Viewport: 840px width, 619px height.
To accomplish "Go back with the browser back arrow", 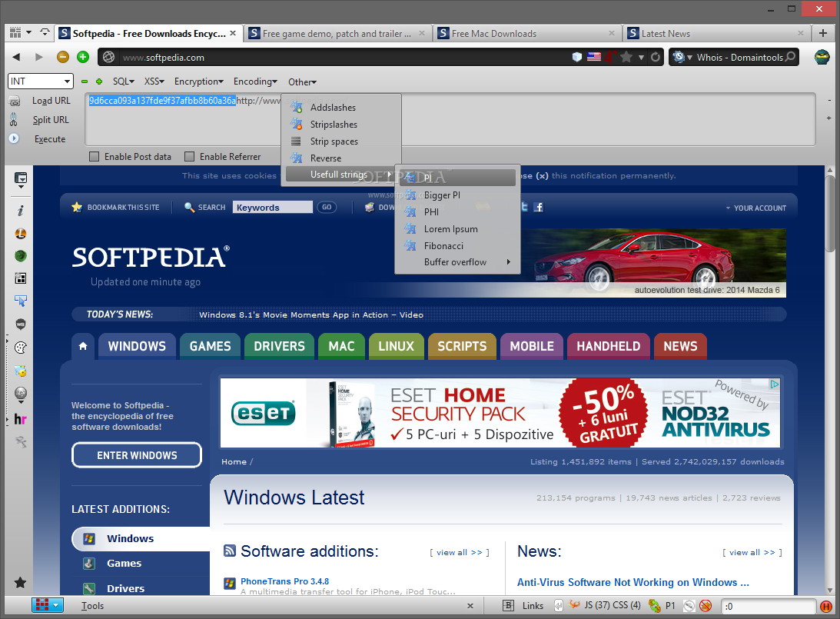I will pos(16,57).
